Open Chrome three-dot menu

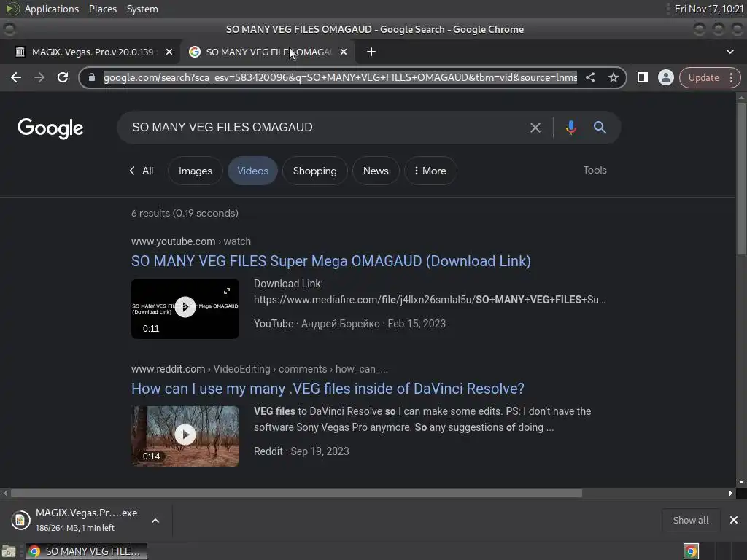click(731, 77)
